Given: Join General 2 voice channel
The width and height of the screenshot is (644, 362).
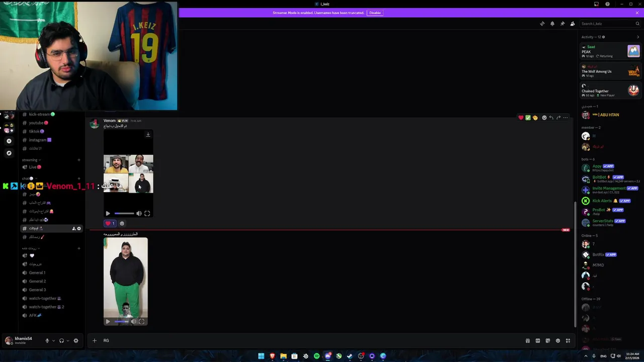Looking at the screenshot, I should [52, 281].
